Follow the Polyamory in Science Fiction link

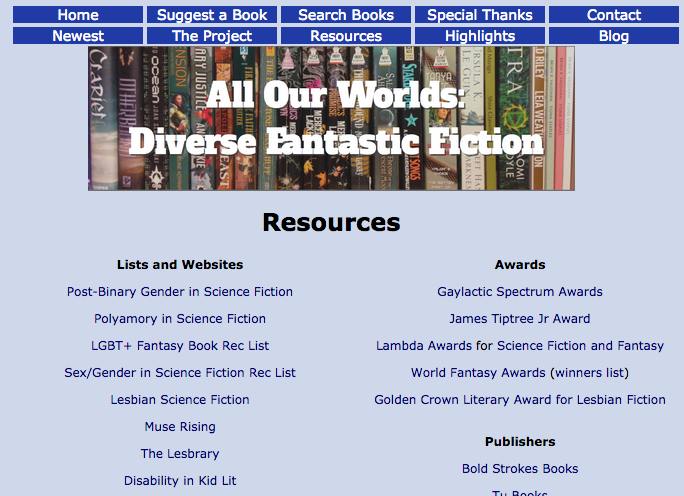click(180, 319)
